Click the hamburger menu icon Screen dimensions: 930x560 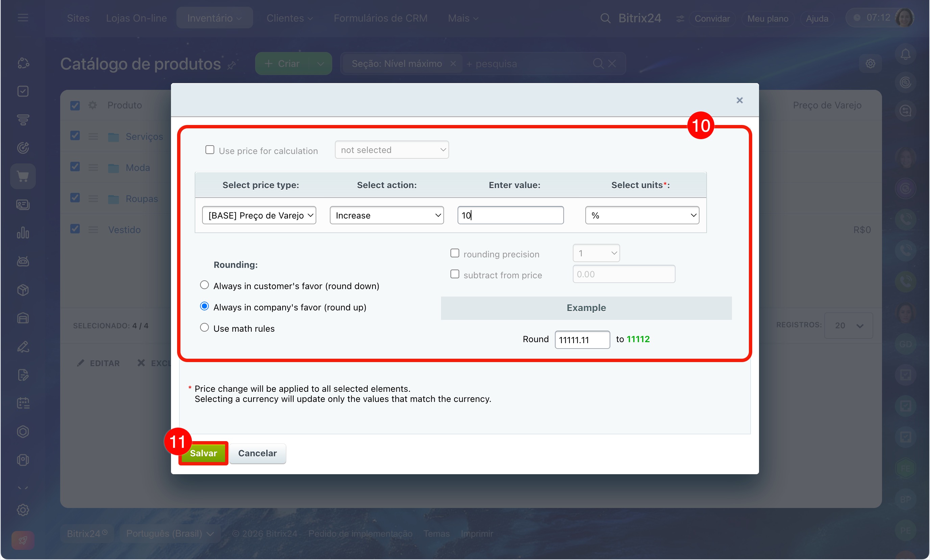23,18
